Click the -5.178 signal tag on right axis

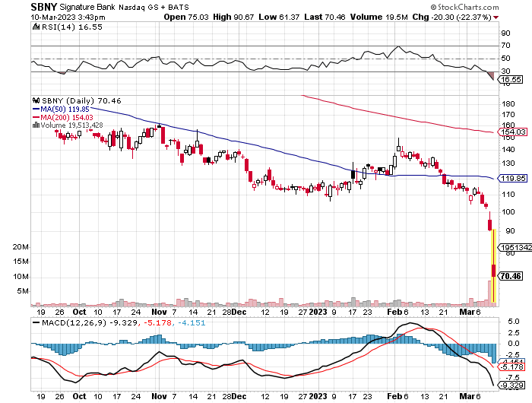pyautogui.click(x=512, y=367)
